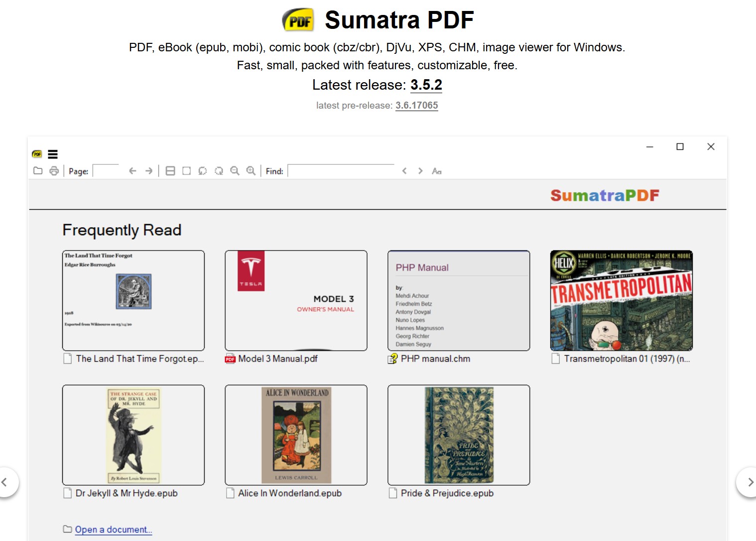Open latest release 3.5.2 link
756x541 pixels.
[x=426, y=85]
